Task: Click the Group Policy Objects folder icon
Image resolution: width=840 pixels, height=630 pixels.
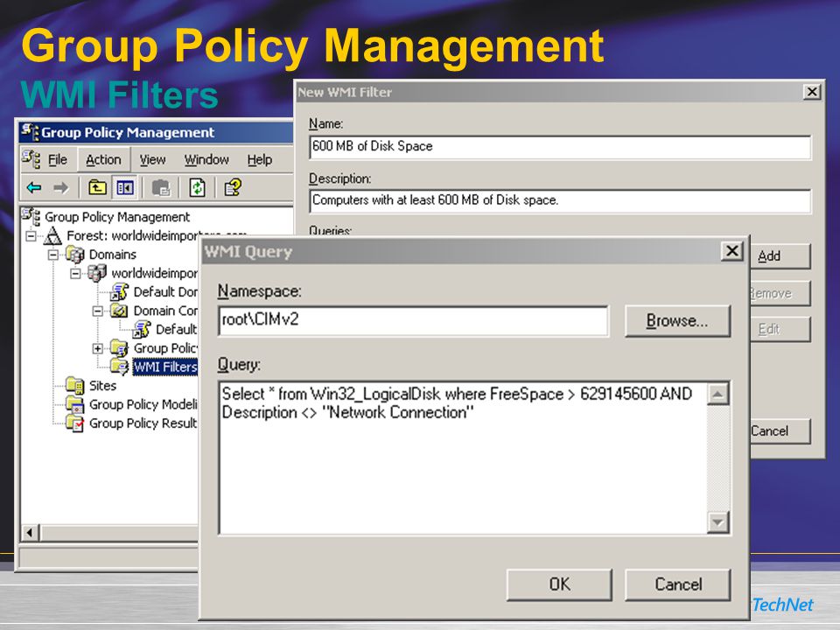Action: 119,348
